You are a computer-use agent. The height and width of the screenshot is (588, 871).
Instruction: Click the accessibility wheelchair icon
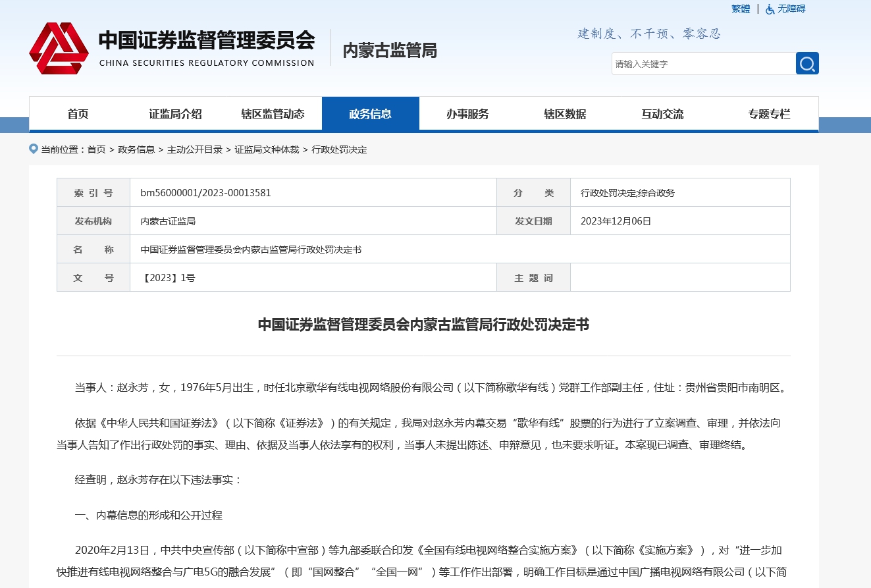(x=770, y=9)
